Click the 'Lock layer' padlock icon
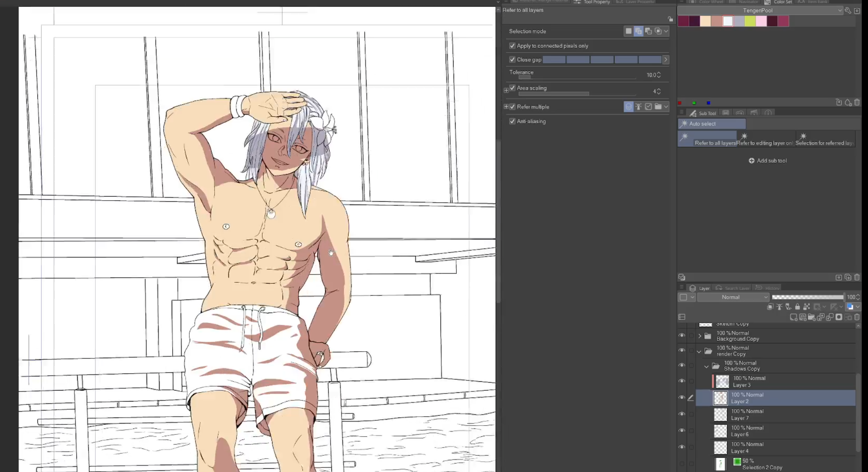The width and height of the screenshot is (868, 472). [798, 307]
